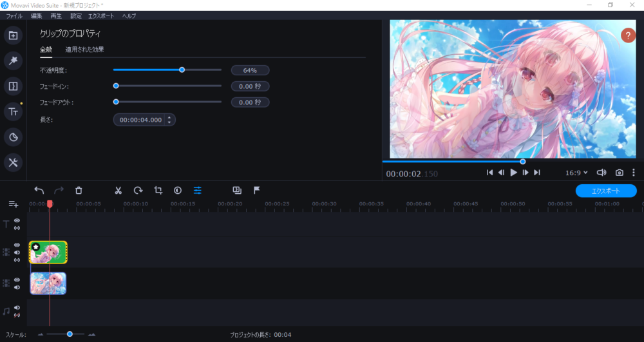Step forward one frame
The height and width of the screenshot is (342, 644).
(x=526, y=173)
